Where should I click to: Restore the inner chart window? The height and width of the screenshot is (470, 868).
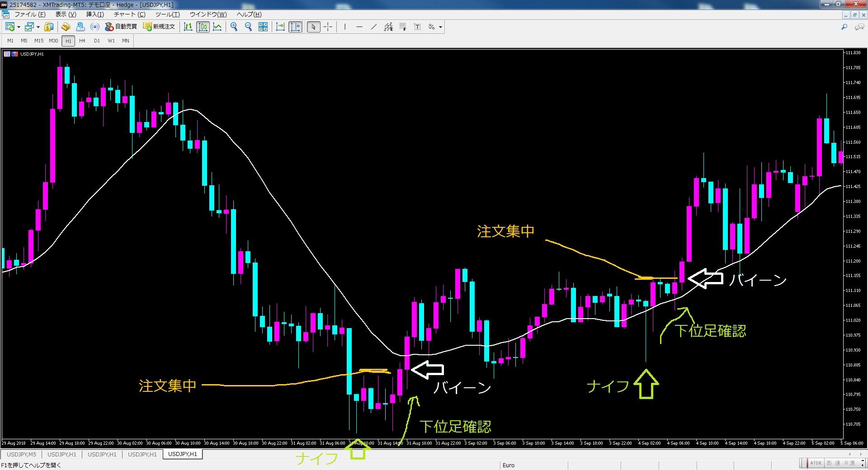[854, 15]
